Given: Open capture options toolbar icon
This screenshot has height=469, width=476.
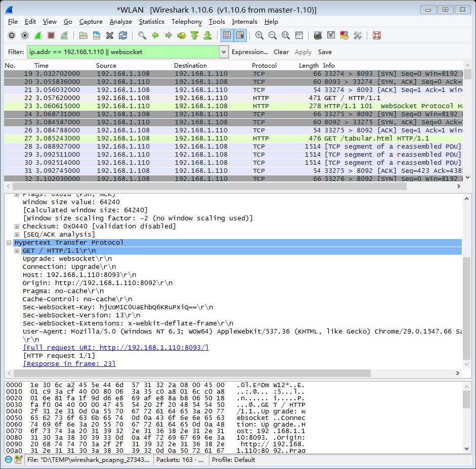Looking at the screenshot, I should click(x=25, y=35).
